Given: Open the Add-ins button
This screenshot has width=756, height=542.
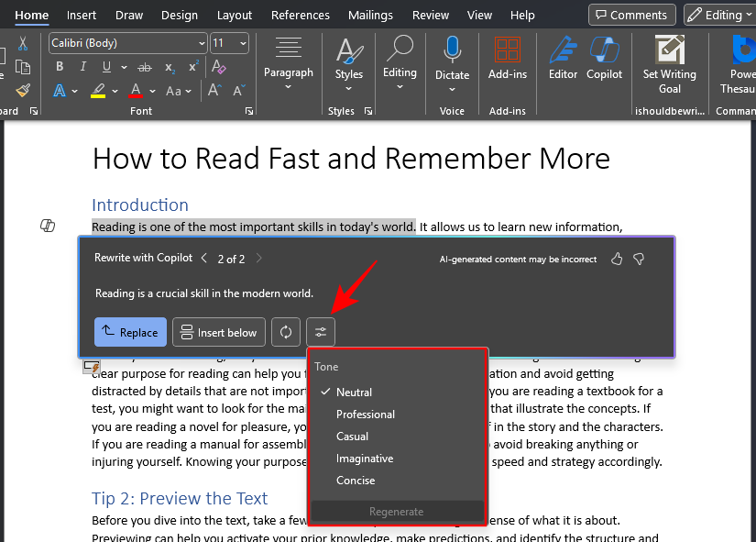Looking at the screenshot, I should point(508,58).
